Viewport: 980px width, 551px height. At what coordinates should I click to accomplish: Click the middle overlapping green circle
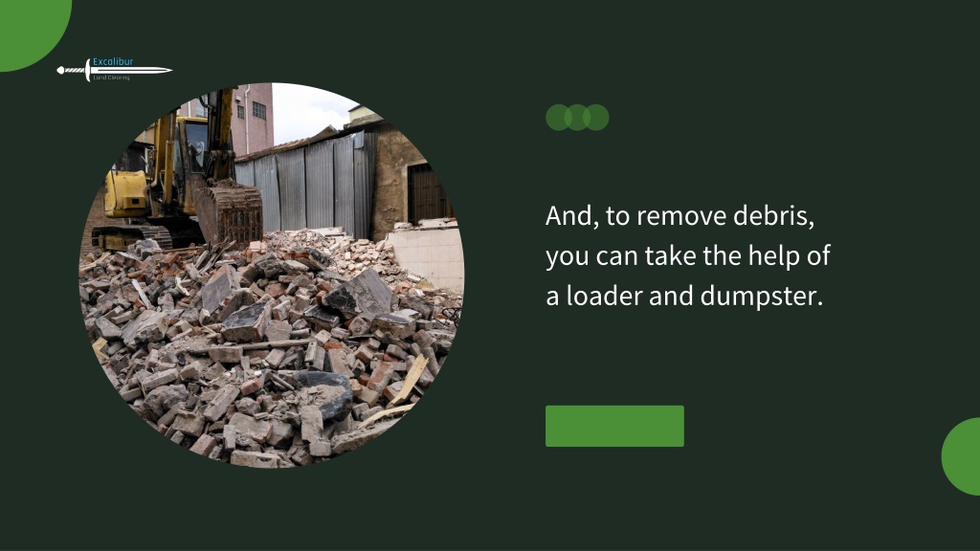(x=577, y=118)
